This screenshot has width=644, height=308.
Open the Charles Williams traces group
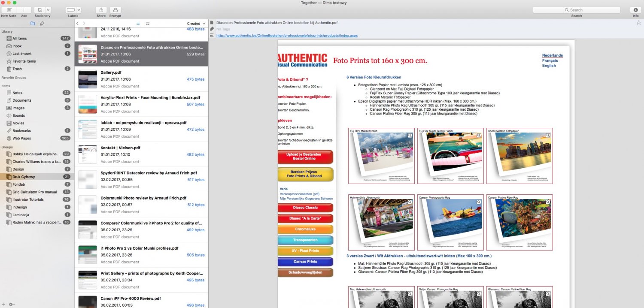(x=36, y=162)
